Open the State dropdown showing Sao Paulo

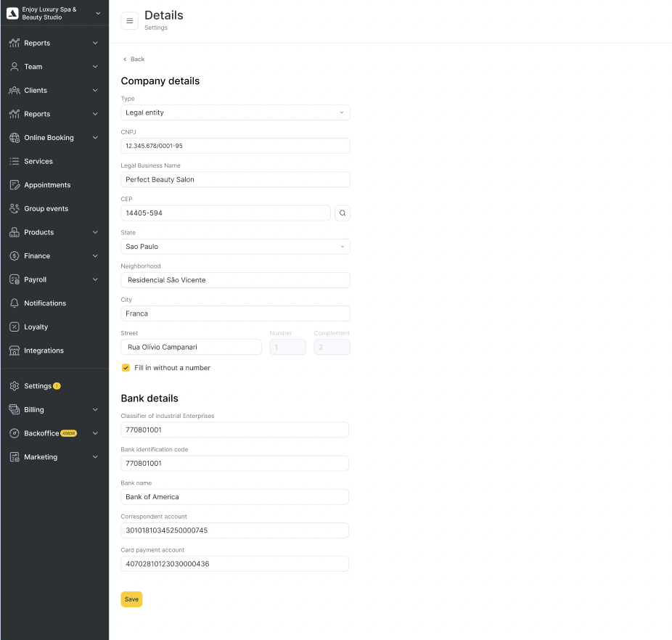[235, 247]
